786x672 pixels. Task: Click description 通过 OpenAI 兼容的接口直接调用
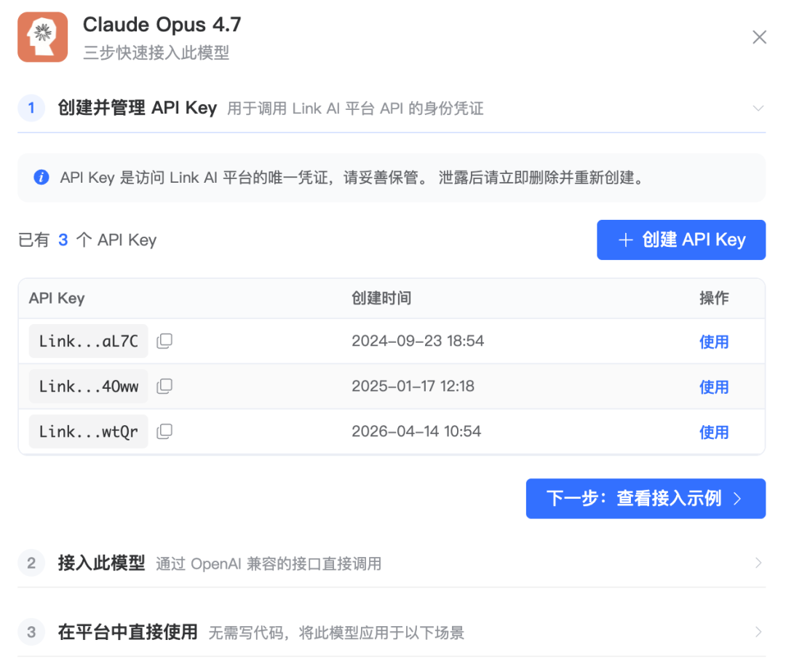coord(268,564)
